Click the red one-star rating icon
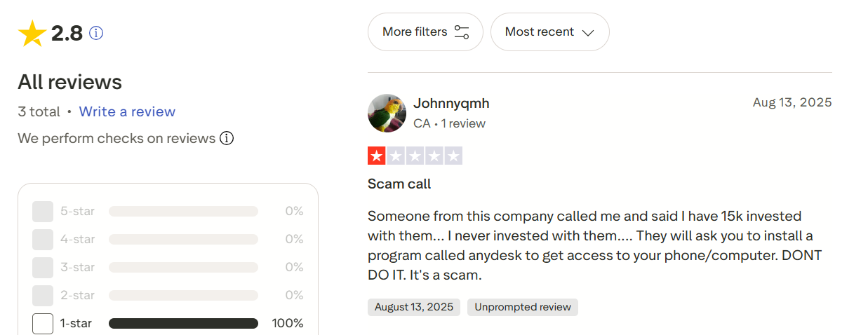 coord(377,156)
